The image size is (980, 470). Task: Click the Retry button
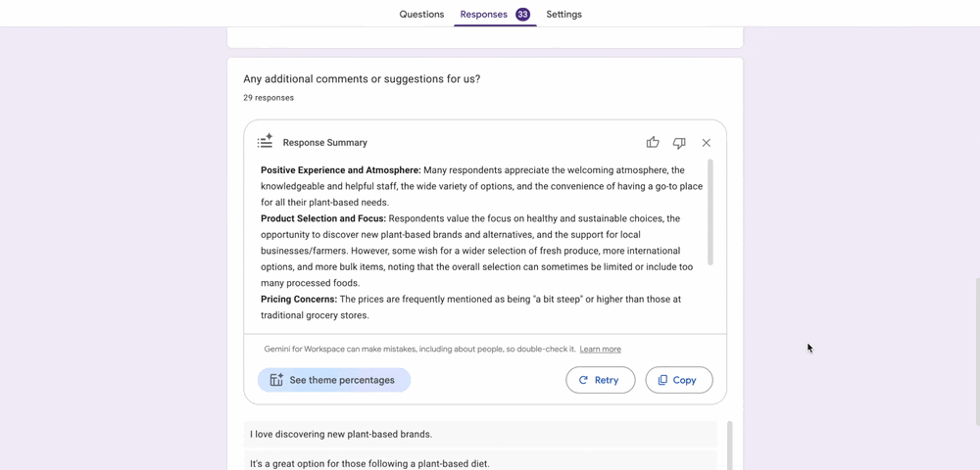[x=600, y=380]
